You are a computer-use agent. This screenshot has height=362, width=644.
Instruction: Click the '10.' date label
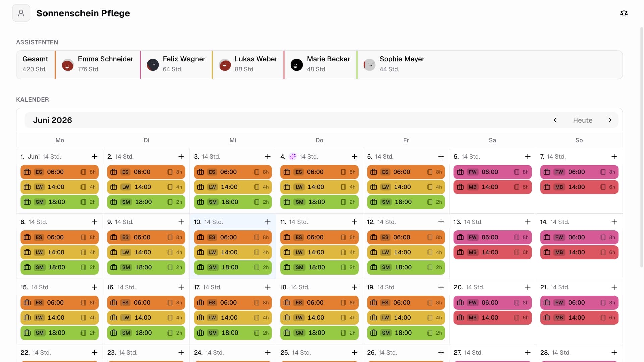[x=198, y=222]
